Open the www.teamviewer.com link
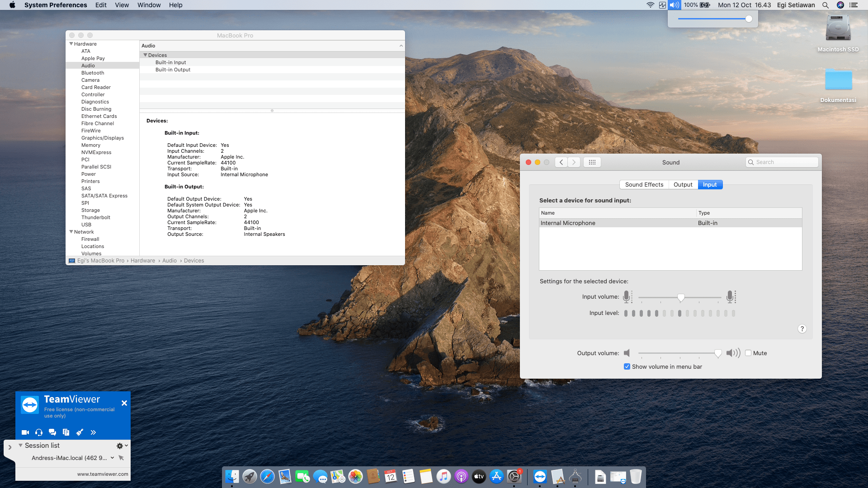Image resolution: width=868 pixels, height=488 pixels. pyautogui.click(x=103, y=474)
